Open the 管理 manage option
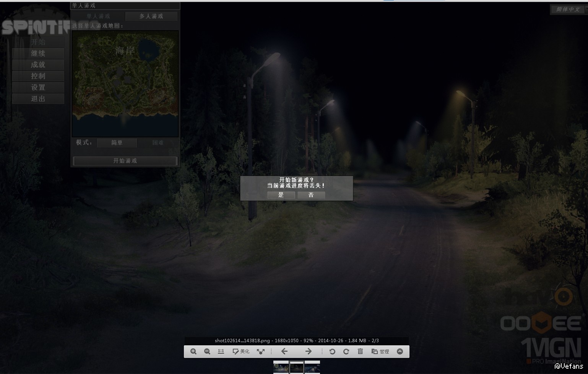Image resolution: width=588 pixels, height=374 pixels. (380, 351)
